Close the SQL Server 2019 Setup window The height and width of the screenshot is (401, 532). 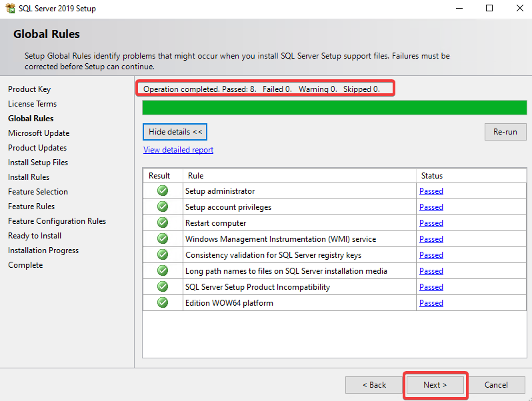(519, 8)
